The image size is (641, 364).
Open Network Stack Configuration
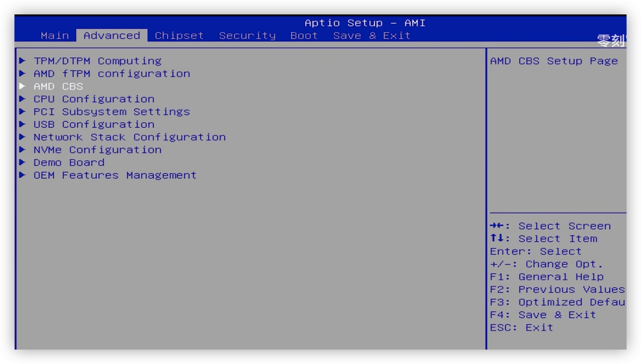point(130,137)
